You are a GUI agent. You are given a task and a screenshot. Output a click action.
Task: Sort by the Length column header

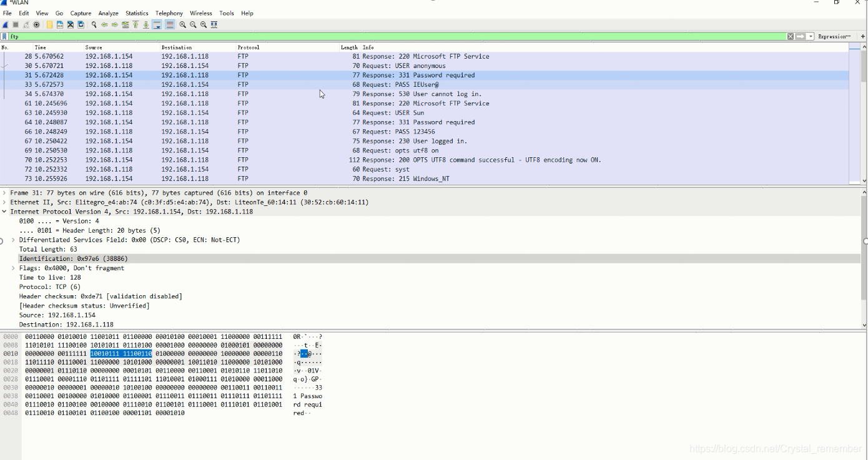click(350, 47)
